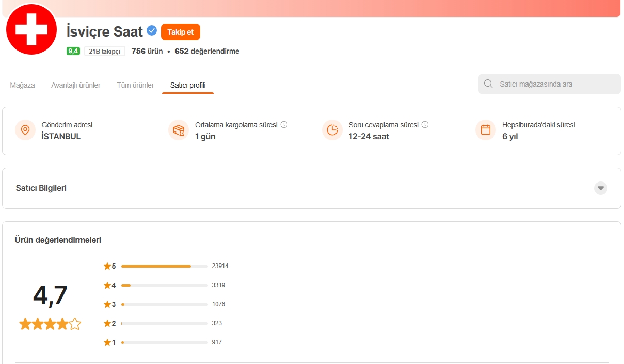
Task: Expand the Satıcı Bilgileri section arrow
Action: click(x=600, y=188)
